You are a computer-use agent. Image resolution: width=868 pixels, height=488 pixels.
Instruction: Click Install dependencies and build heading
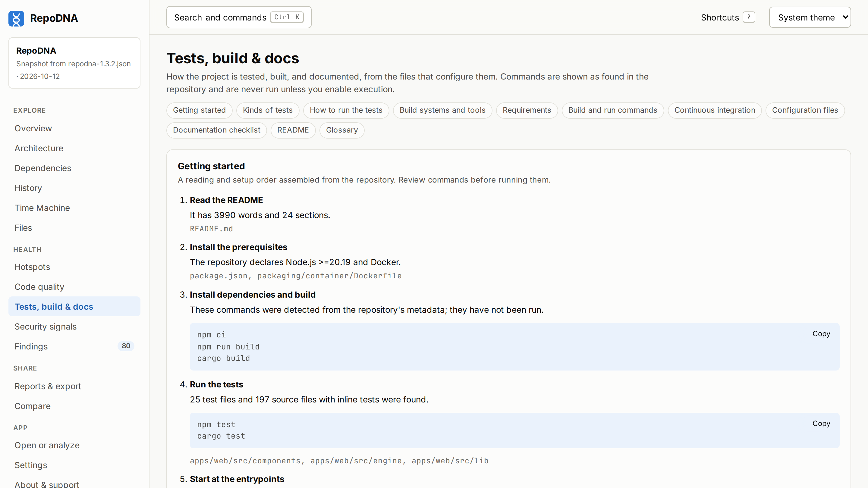coord(252,294)
